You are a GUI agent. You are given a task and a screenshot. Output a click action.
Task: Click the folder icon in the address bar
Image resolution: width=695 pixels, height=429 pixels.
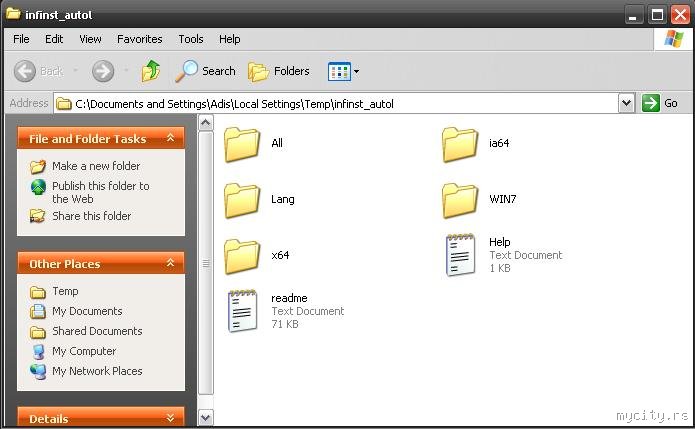64,104
